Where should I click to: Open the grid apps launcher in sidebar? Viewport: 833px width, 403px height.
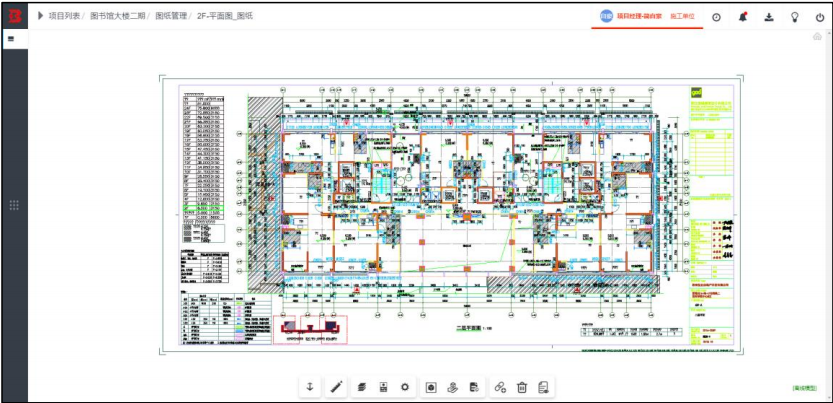pos(14,205)
